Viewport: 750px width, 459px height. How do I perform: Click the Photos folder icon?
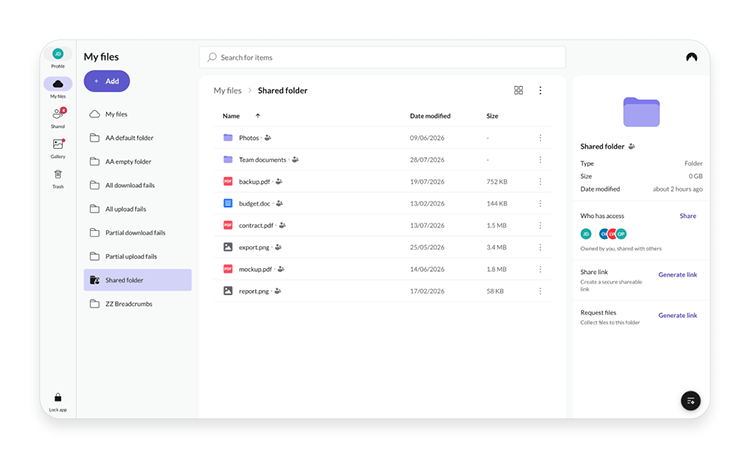click(228, 138)
